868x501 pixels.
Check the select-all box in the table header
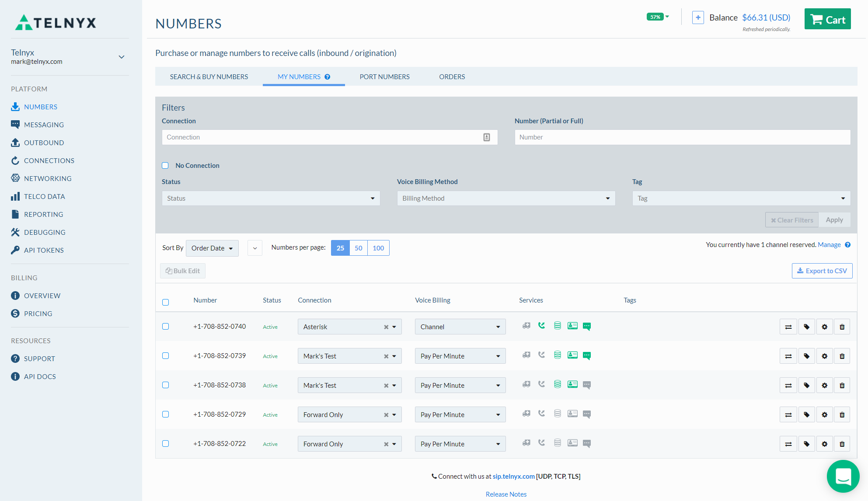(x=165, y=302)
